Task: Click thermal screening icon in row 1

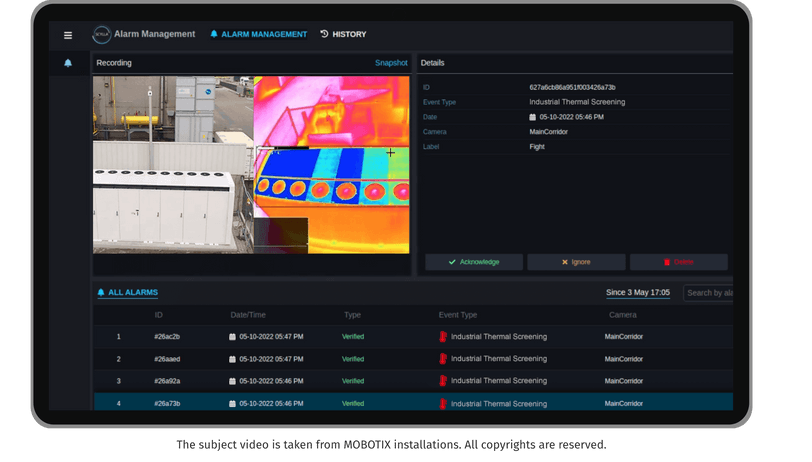Action: click(443, 337)
